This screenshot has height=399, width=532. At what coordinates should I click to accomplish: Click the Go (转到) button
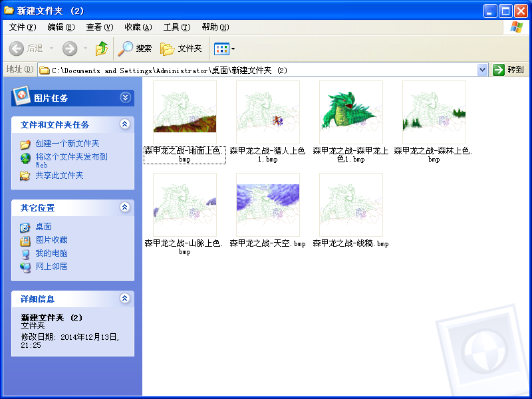[x=509, y=70]
